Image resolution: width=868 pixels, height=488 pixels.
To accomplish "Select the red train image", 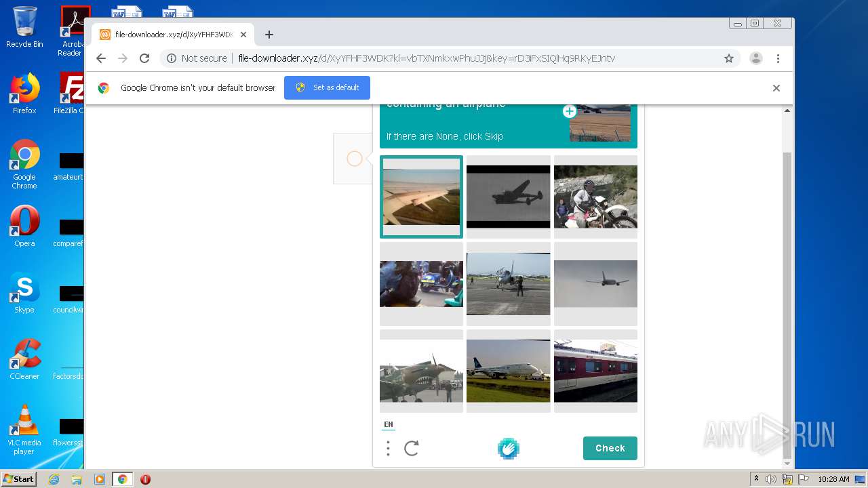I will (x=595, y=371).
